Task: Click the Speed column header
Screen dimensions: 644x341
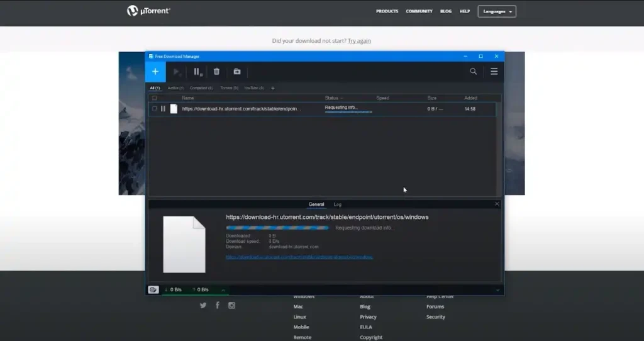Action: point(382,98)
